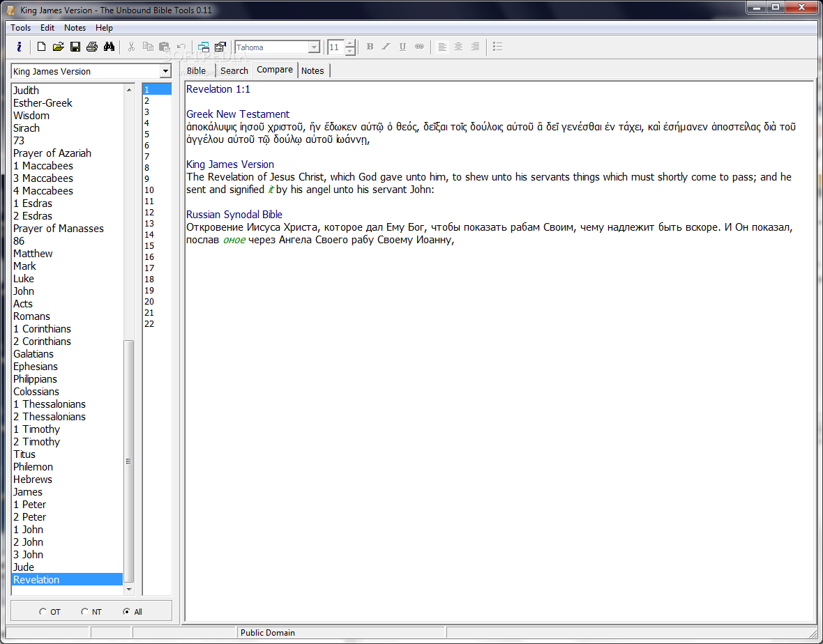Select Matthew in the book list
This screenshot has width=823, height=644.
tap(67, 254)
